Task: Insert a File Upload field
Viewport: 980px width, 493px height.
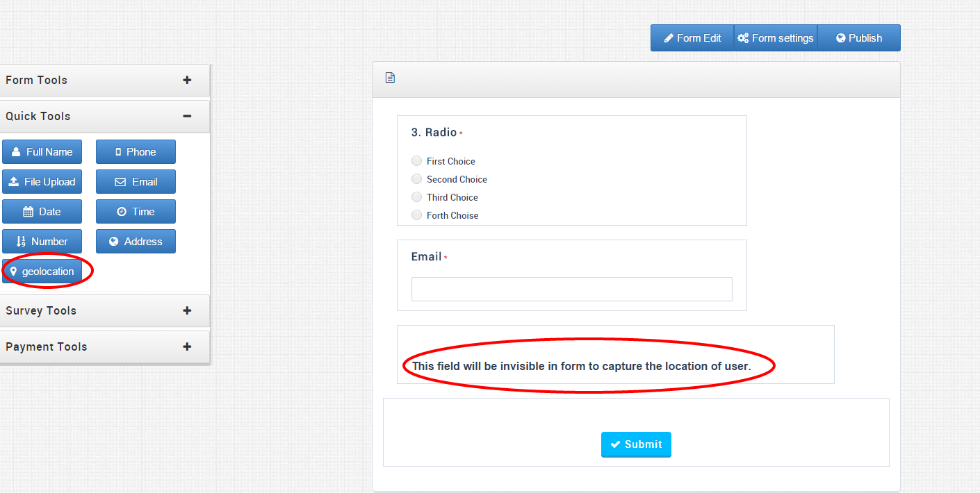Action: click(x=42, y=182)
